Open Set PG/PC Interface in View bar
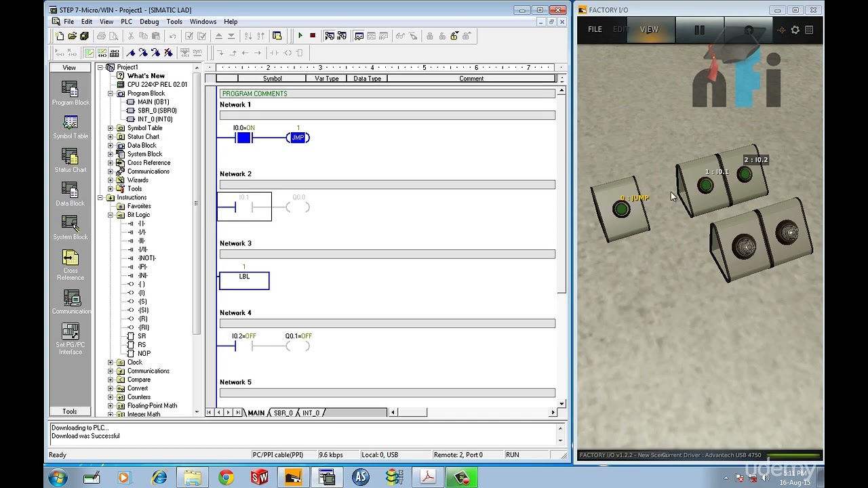 71,339
